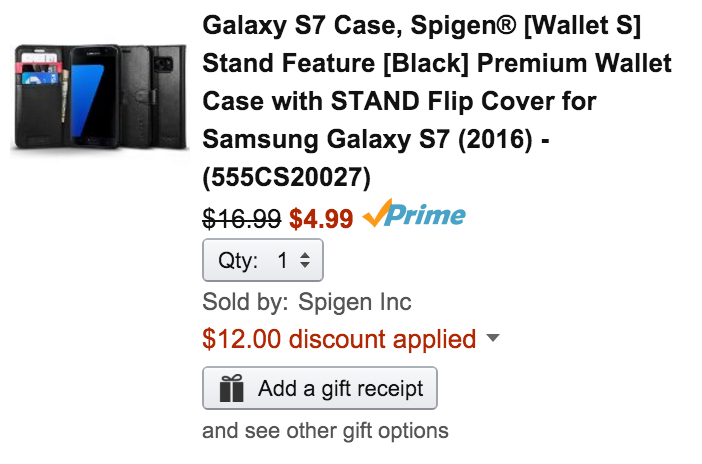The height and width of the screenshot is (464, 702).
Task: Click the quantity value 1
Action: point(282,260)
